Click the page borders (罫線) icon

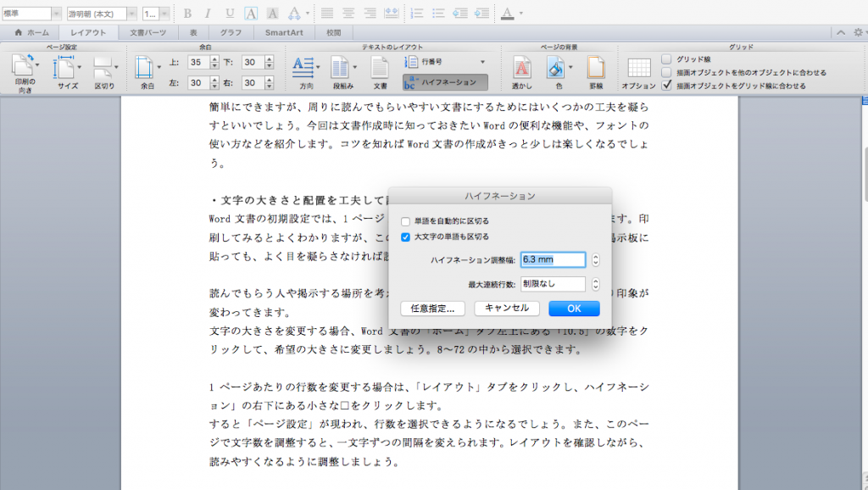point(596,68)
